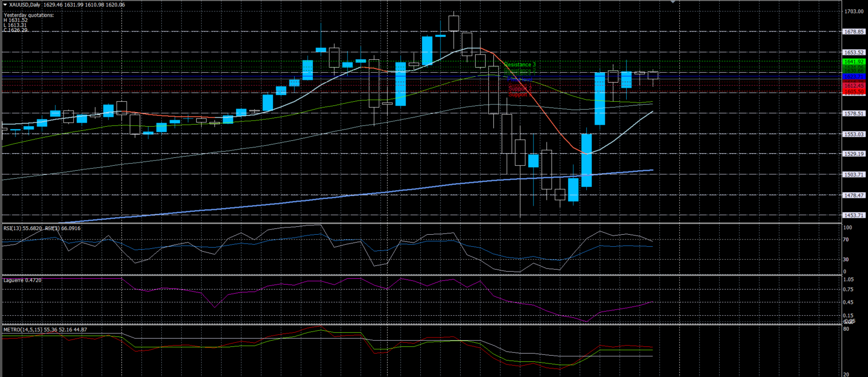
Task: Click the blue 1623.71 pivot price tag
Action: (854, 77)
